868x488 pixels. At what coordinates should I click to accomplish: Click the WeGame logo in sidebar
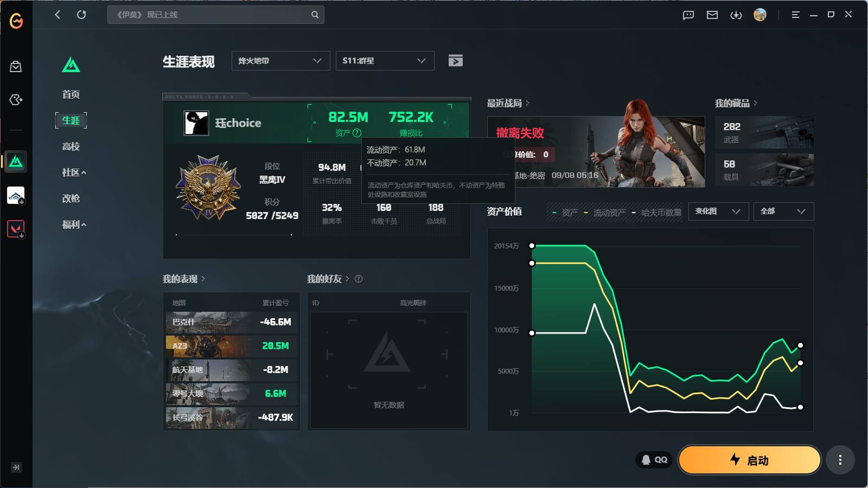click(x=16, y=21)
